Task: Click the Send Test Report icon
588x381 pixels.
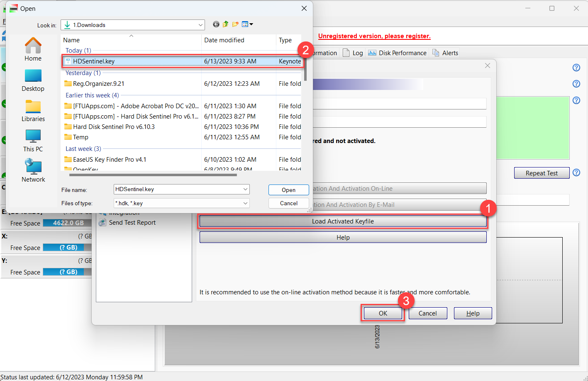Action: 102,223
